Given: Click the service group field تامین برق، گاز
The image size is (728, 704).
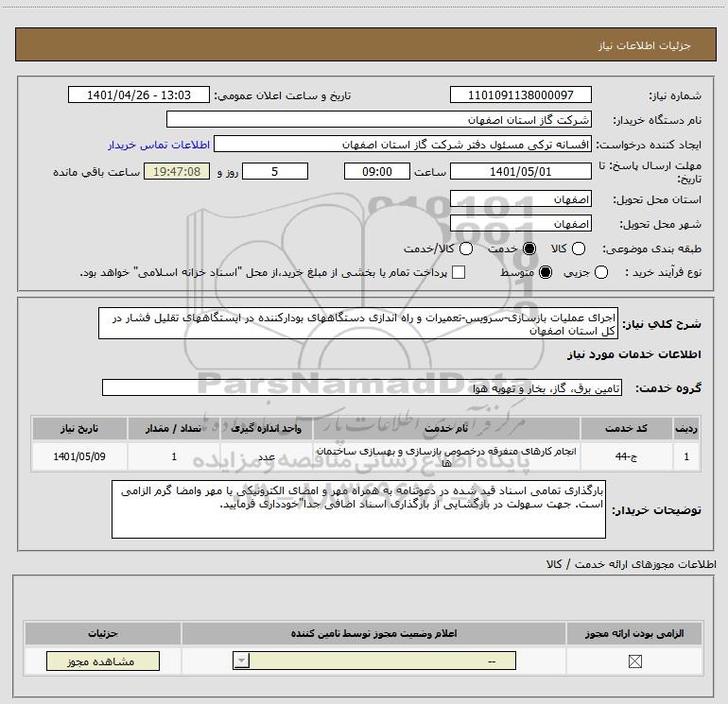Looking at the screenshot, I should tap(362, 388).
